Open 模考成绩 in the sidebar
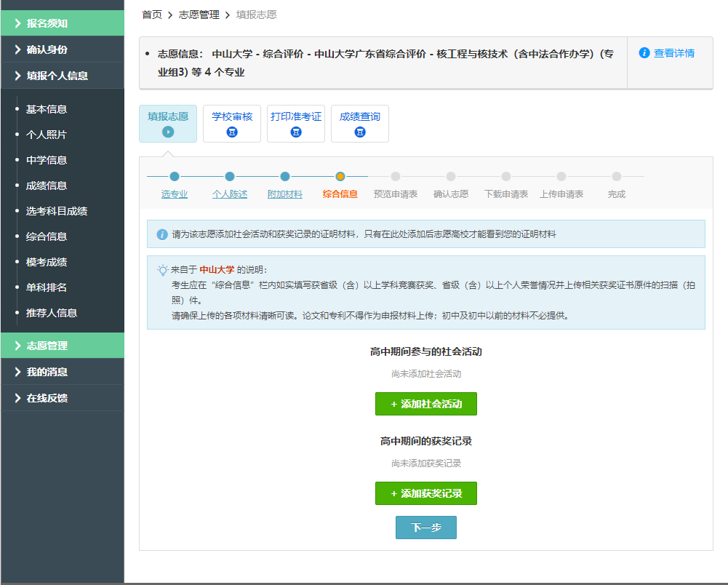This screenshot has height=585, width=728. (x=47, y=262)
